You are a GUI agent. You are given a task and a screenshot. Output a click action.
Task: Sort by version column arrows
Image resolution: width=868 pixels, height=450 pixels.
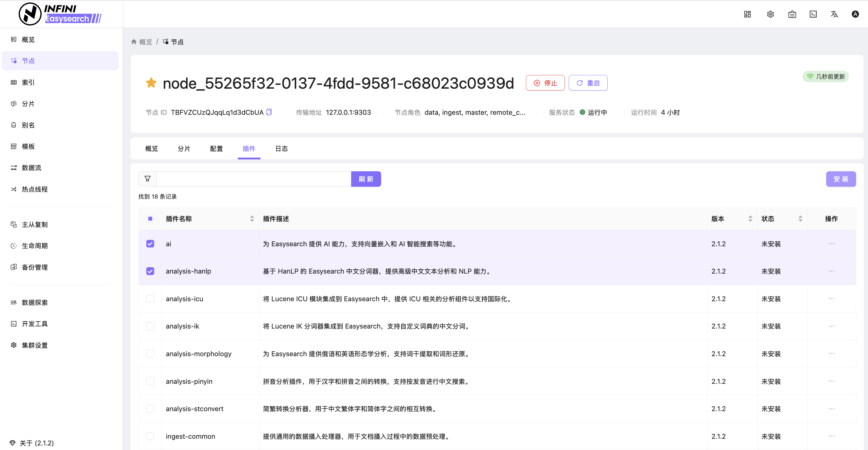[750, 219]
